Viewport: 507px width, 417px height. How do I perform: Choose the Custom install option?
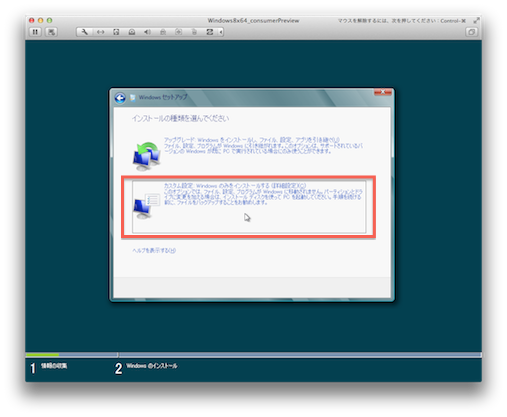click(249, 207)
